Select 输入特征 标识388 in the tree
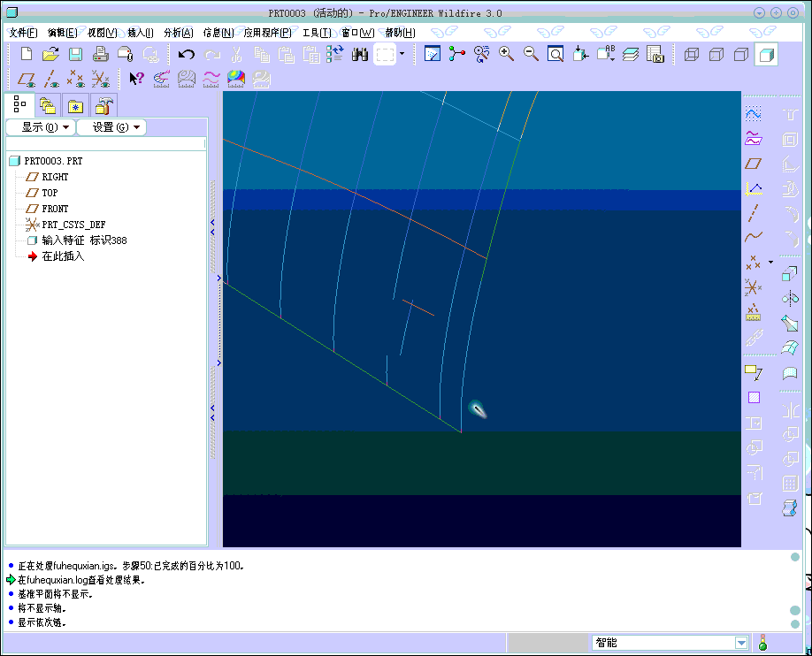This screenshot has width=812, height=656. (x=84, y=240)
